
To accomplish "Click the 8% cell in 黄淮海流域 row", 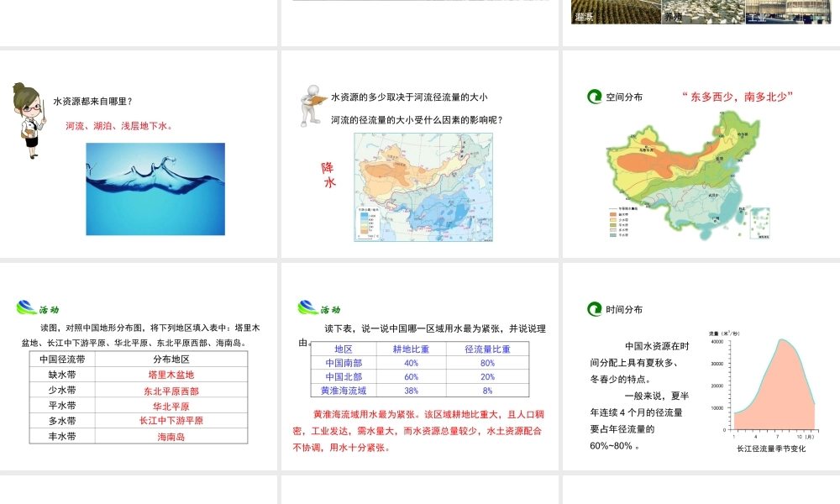I will click(487, 391).
